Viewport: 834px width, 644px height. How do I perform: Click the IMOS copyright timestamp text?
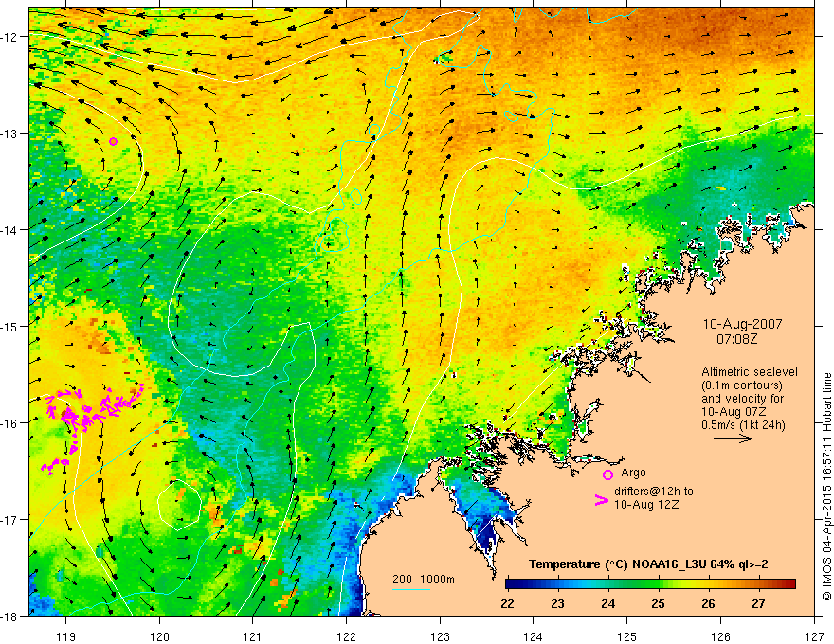(826, 487)
